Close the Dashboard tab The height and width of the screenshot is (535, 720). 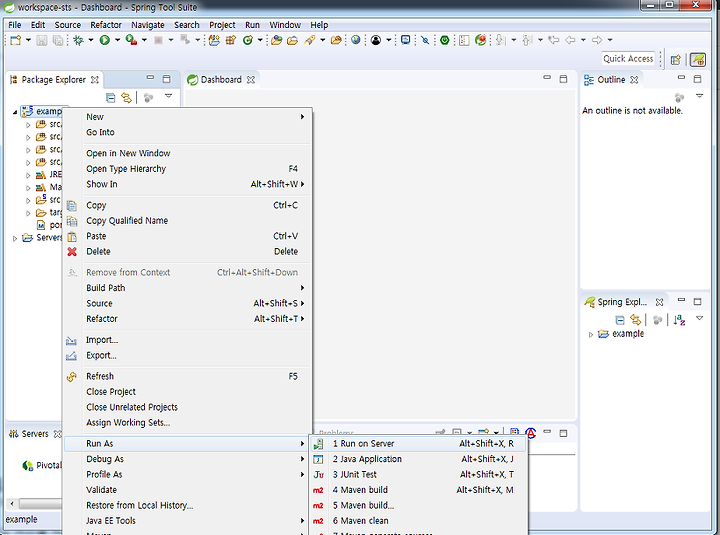click(x=251, y=79)
